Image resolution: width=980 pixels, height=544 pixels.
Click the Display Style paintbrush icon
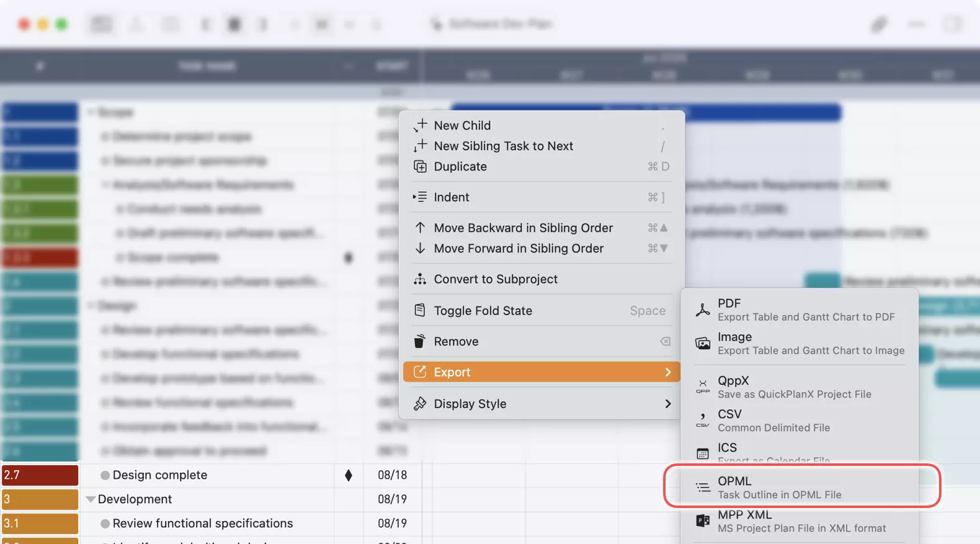click(x=420, y=404)
